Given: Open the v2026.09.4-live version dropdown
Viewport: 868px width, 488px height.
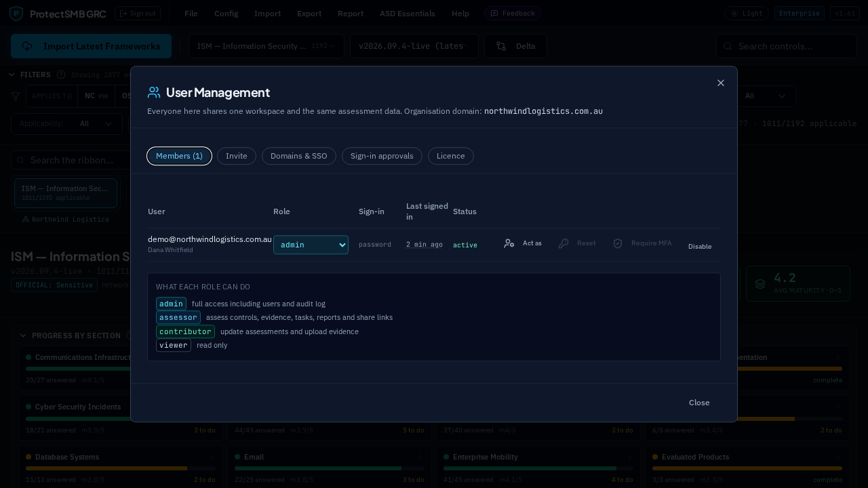Looking at the screenshot, I should 414,46.
